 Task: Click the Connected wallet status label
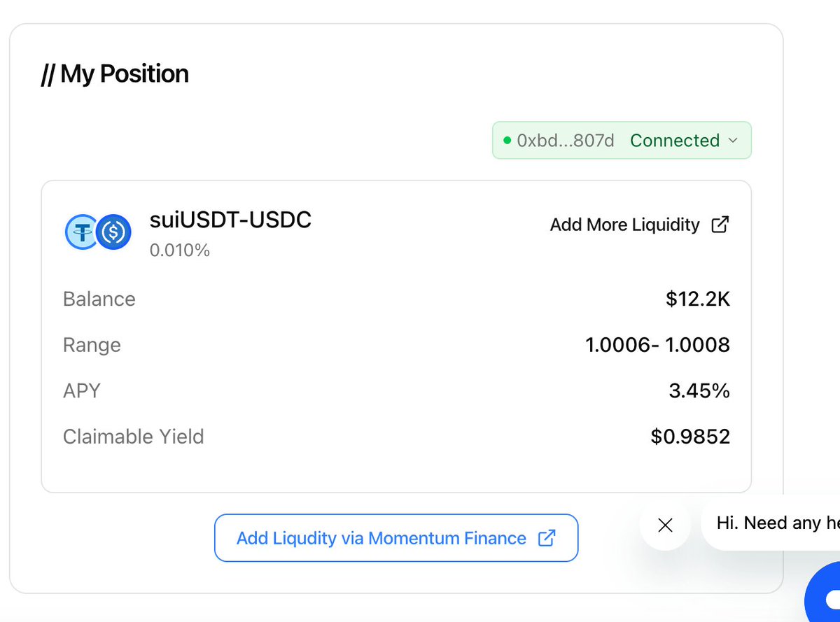[x=675, y=141]
